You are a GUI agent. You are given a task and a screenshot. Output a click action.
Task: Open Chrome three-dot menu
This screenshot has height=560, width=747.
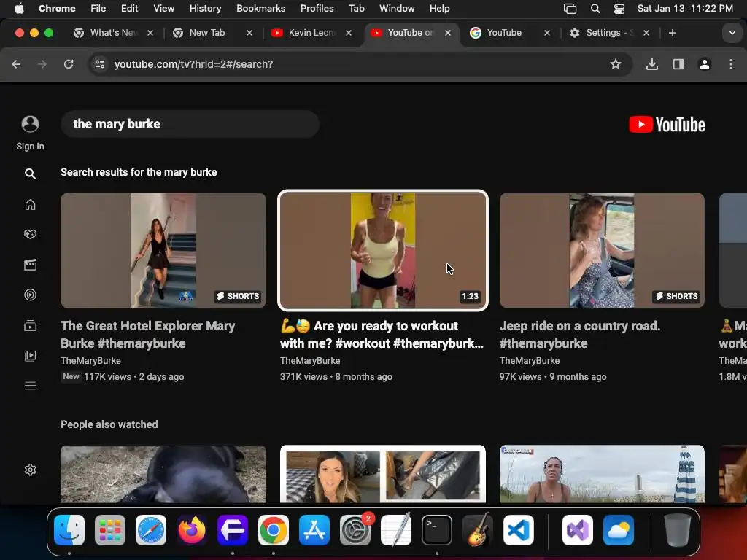point(731,64)
